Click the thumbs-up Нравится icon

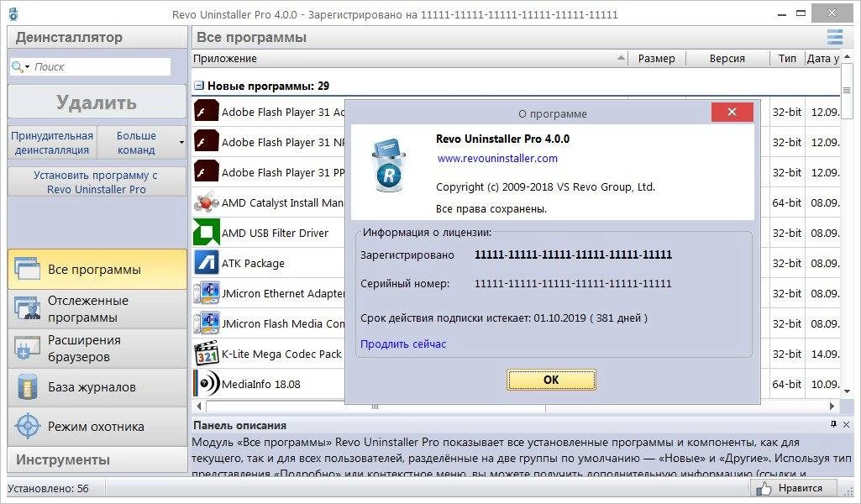(764, 488)
